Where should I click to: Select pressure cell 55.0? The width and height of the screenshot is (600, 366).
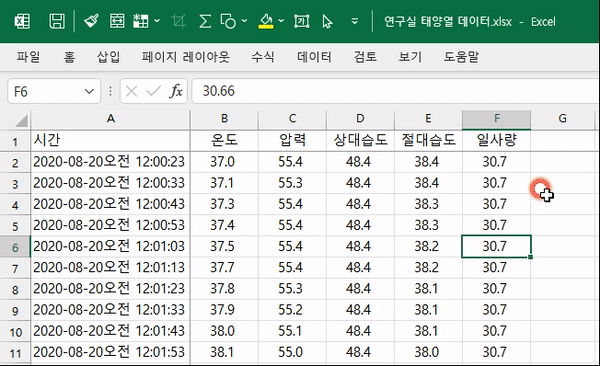pyautogui.click(x=292, y=352)
